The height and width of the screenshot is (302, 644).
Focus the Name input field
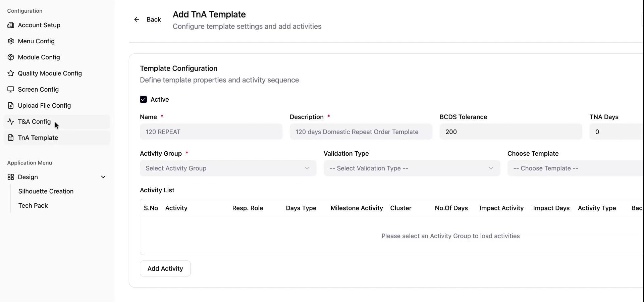[211, 132]
